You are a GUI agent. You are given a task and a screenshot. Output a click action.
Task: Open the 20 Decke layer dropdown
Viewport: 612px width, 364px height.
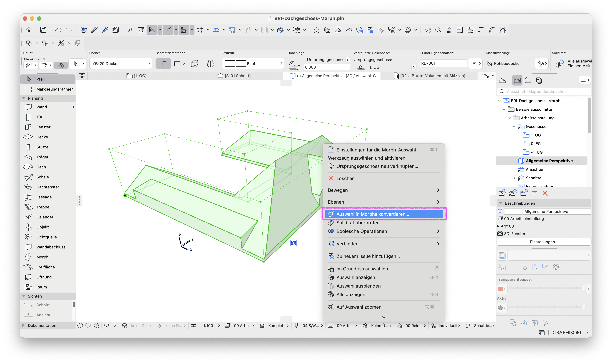[x=121, y=64]
